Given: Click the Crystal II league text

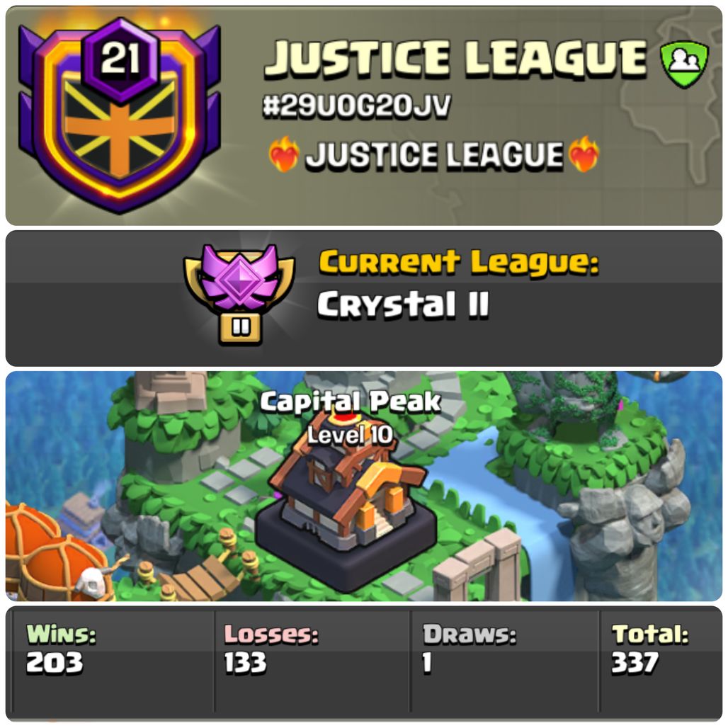Looking at the screenshot, I should click(x=403, y=305).
